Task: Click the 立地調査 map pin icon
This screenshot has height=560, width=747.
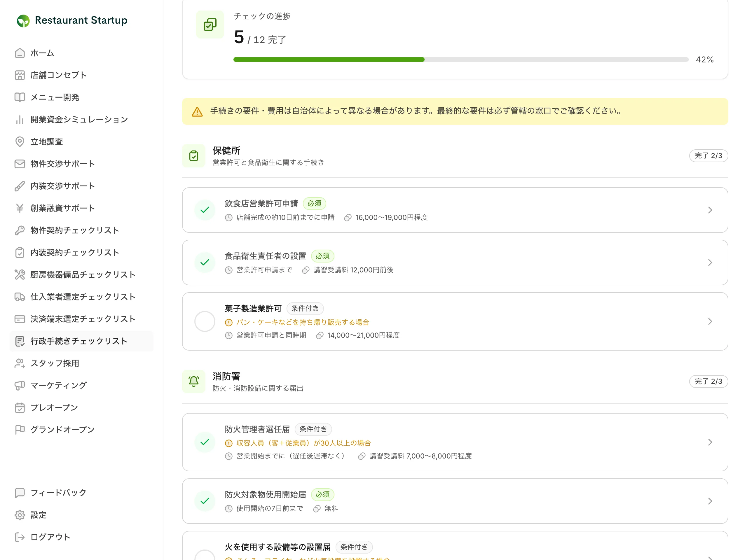Action: pyautogui.click(x=20, y=141)
